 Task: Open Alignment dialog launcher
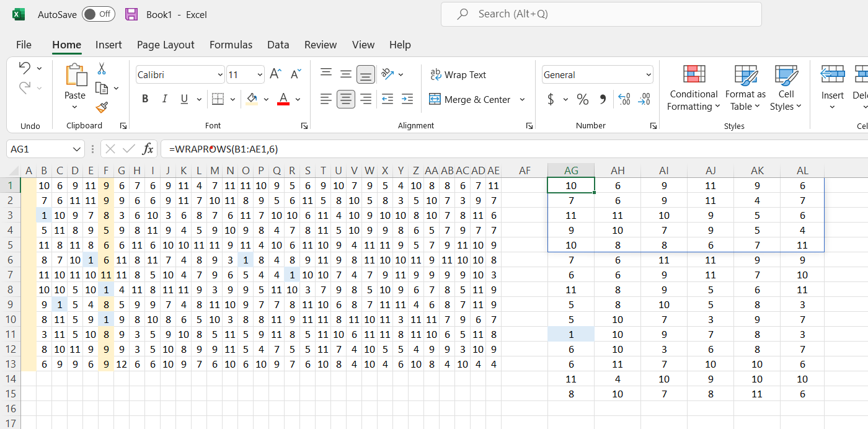529,126
